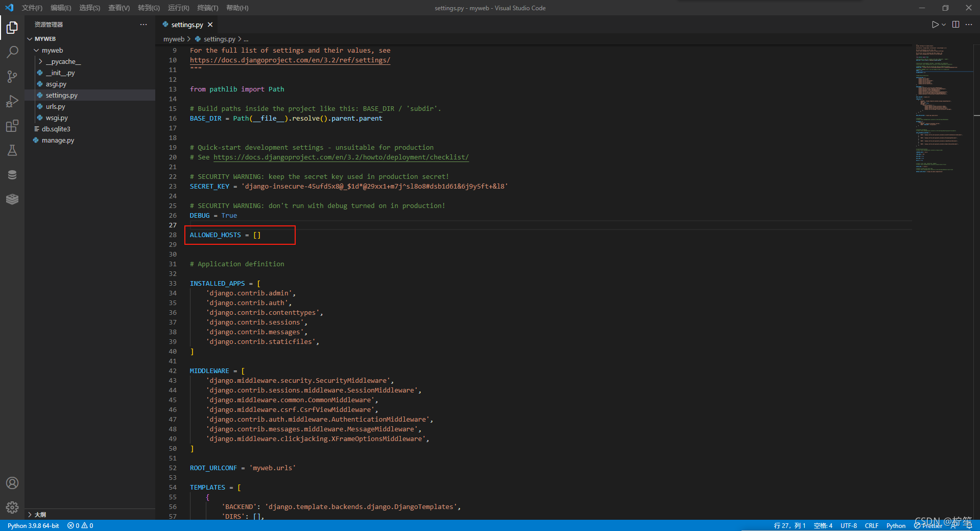Open the 查看(V) menu
The image size is (980, 531).
pos(119,8)
